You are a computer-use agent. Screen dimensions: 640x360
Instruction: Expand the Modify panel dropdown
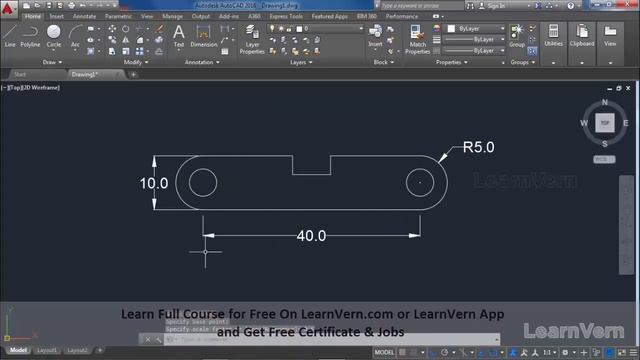pos(136,62)
